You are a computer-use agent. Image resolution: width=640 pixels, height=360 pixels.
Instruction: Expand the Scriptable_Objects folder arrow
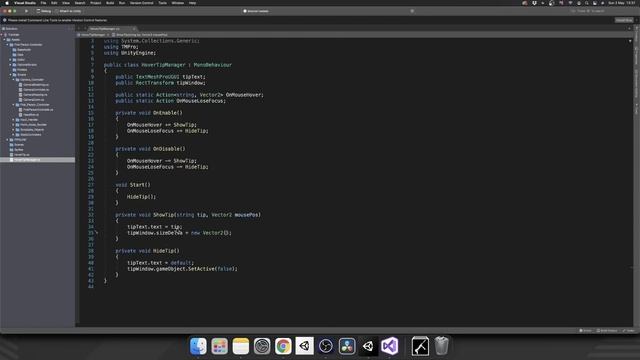13,129
